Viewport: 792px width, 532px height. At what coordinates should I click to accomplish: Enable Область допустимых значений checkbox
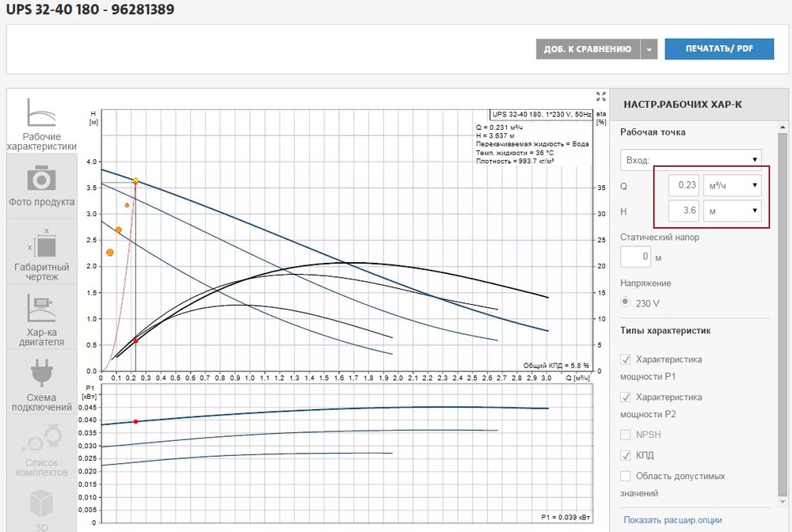click(626, 476)
